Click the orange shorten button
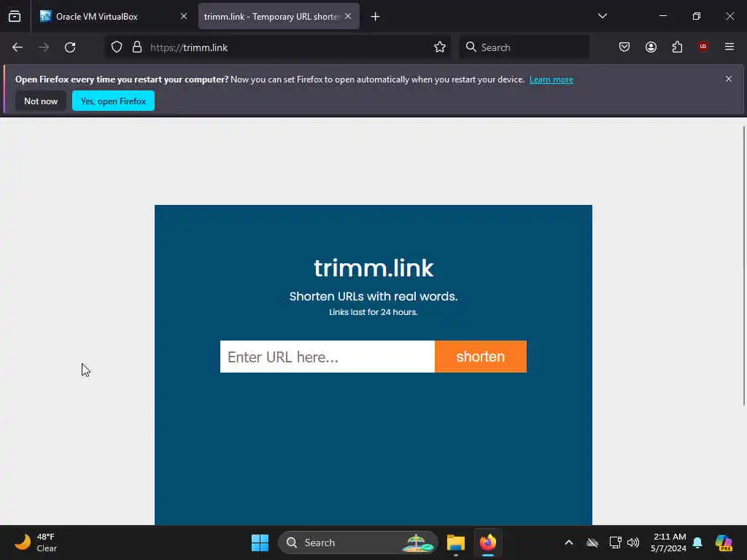This screenshot has width=747, height=560. (481, 357)
